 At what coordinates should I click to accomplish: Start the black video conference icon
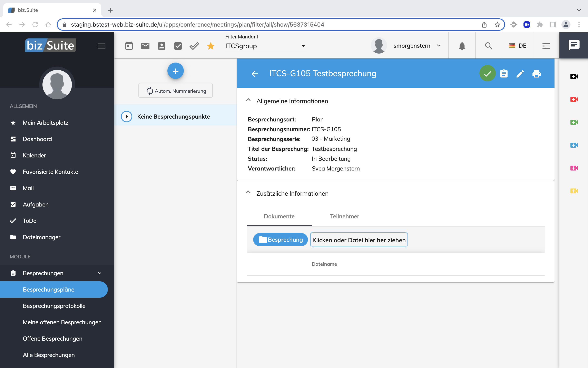(574, 76)
